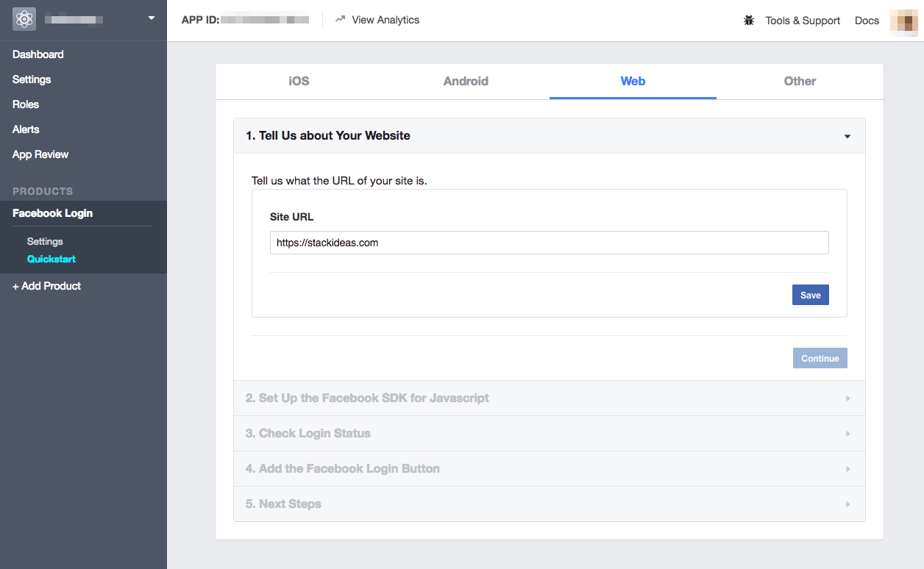Viewport: 924px width, 569px height.
Task: Select Quickstart under Facebook Login
Action: coord(51,259)
